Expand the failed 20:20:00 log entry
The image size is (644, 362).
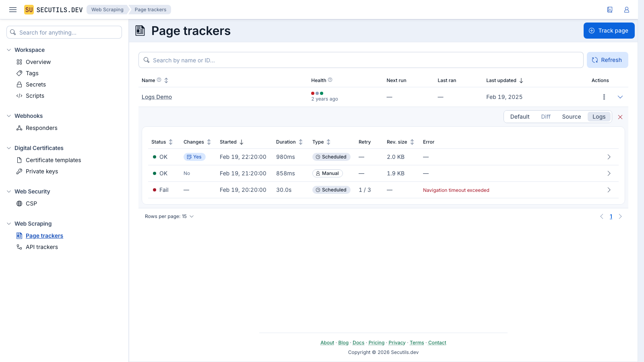click(x=609, y=190)
